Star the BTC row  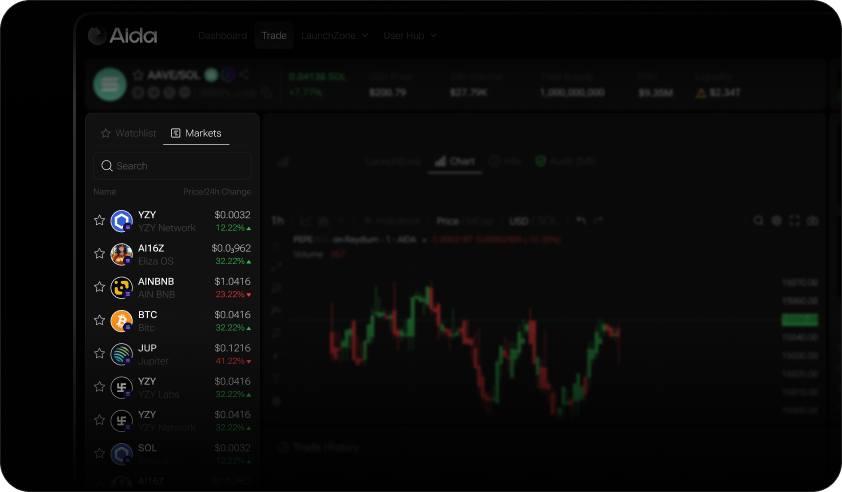[x=99, y=320]
